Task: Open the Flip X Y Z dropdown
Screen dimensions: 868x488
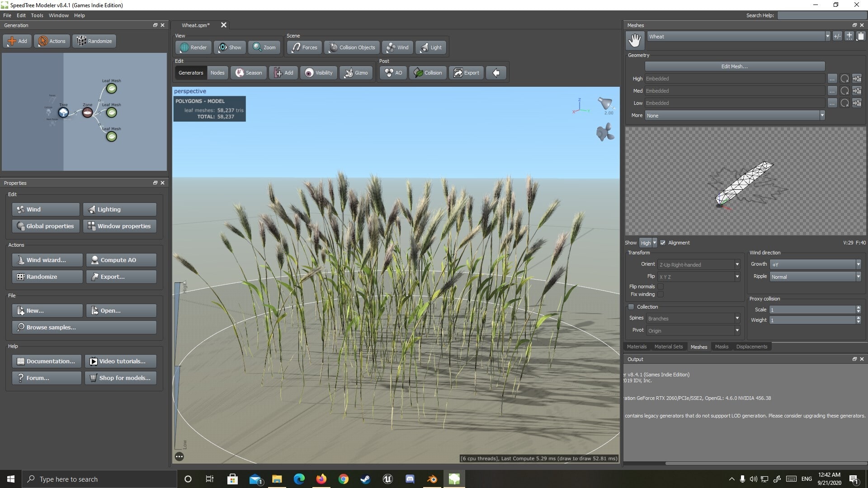Action: point(698,277)
